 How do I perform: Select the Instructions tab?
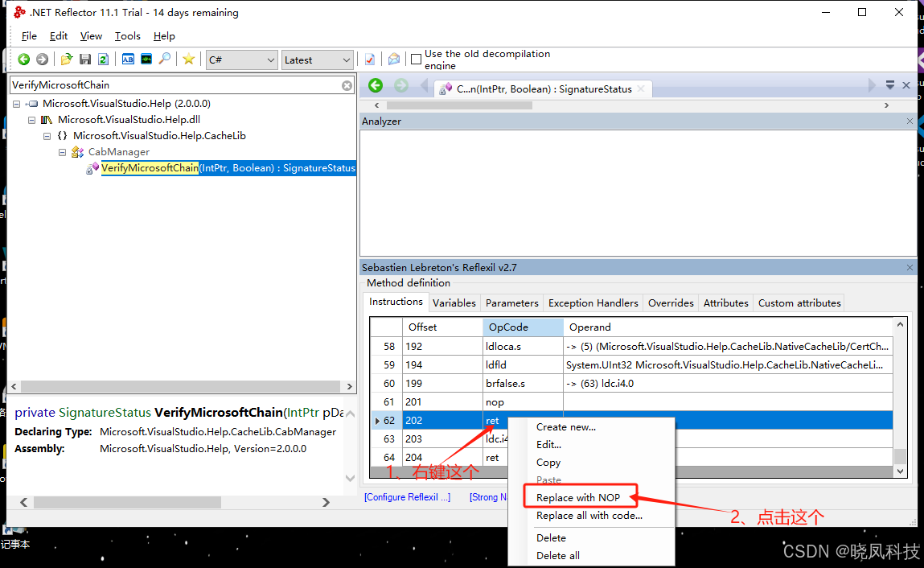tap(396, 302)
